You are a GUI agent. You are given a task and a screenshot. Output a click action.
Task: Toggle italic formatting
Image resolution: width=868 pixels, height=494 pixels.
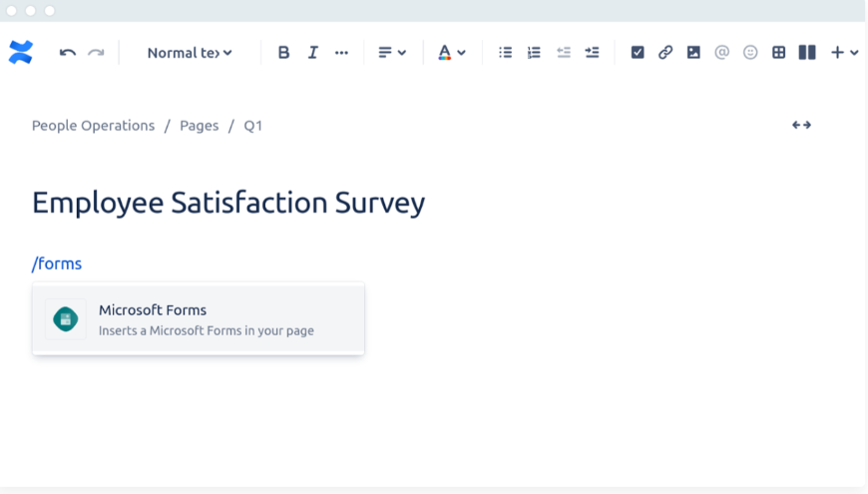pyautogui.click(x=312, y=53)
